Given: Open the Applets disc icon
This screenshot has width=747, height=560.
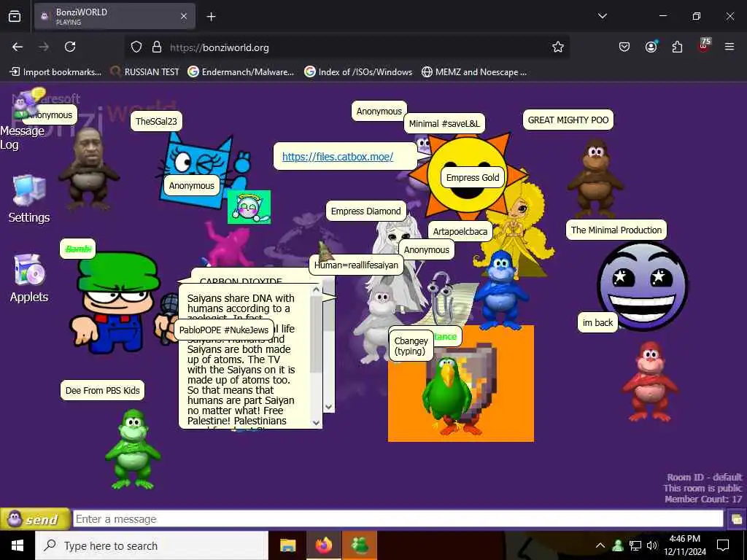Looking at the screenshot, I should click(x=29, y=270).
